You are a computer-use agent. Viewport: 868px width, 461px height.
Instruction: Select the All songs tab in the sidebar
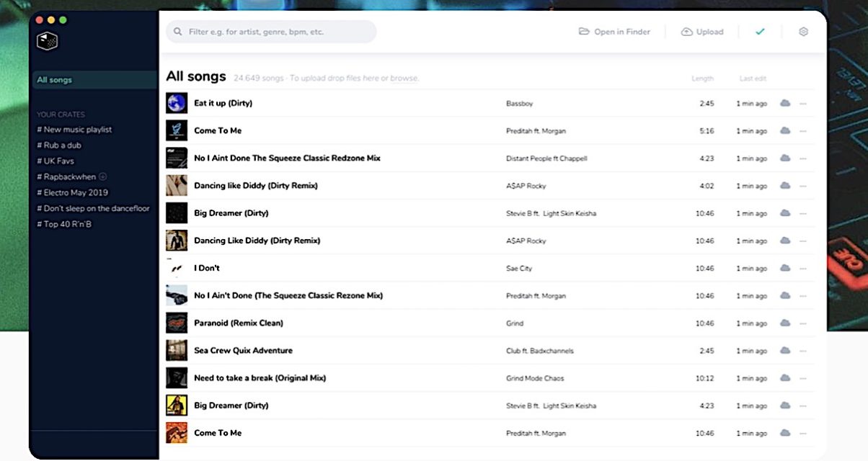pos(53,80)
